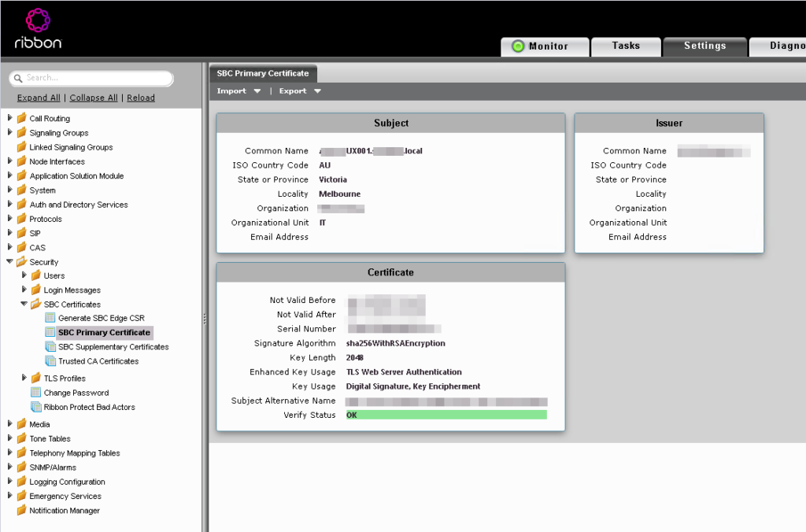This screenshot has width=806, height=532.
Task: Click the search magnifier icon
Action: click(x=18, y=78)
